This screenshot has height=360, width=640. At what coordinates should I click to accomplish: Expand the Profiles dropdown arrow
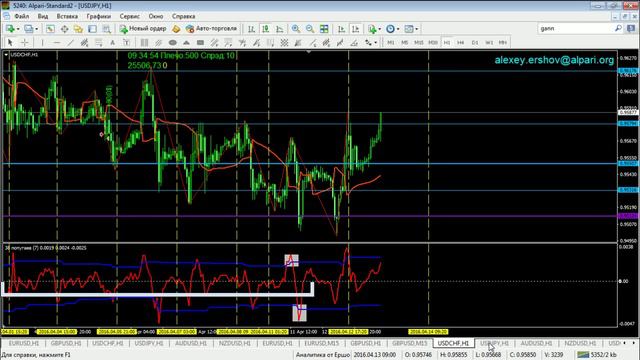click(37, 29)
